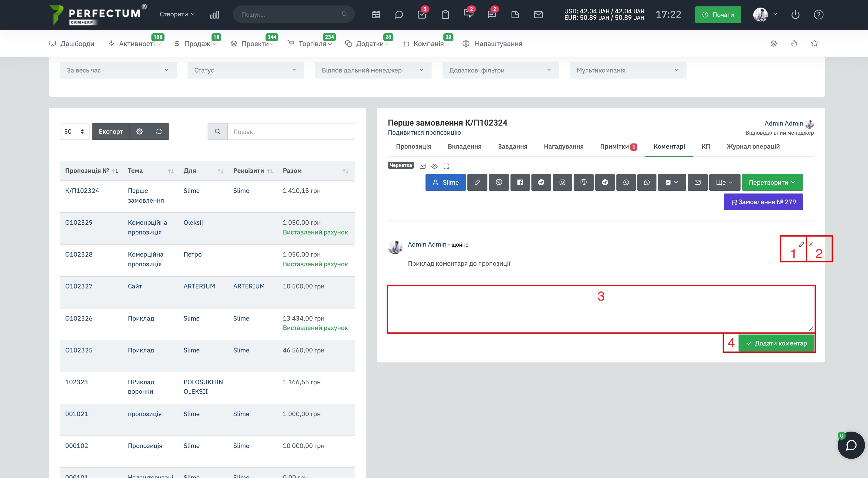Toggle proposal preview eye icon

[x=434, y=166]
